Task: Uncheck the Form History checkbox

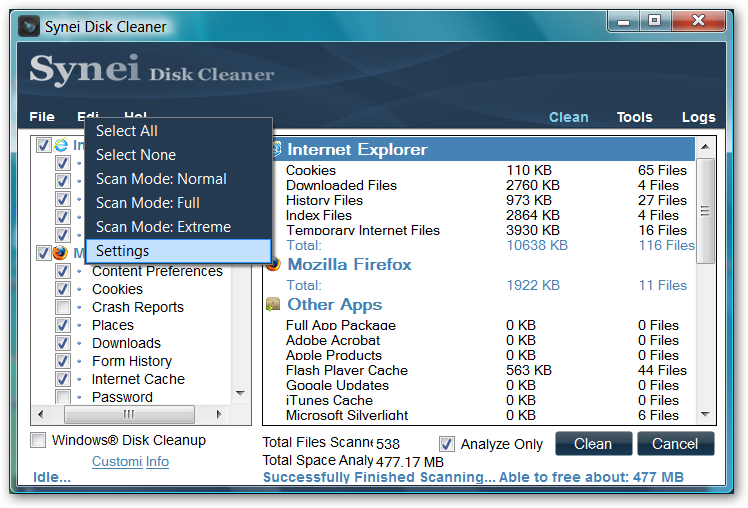Action: pyautogui.click(x=62, y=361)
